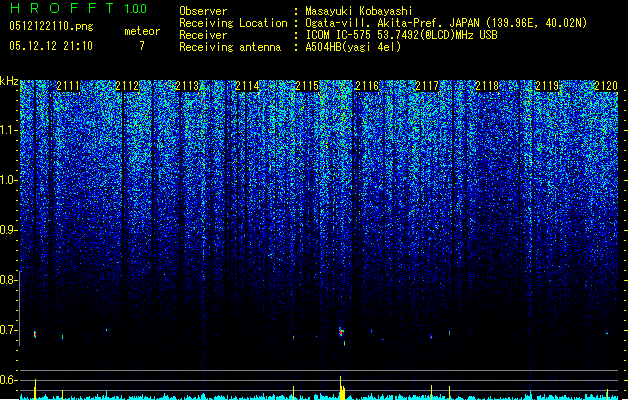The height and width of the screenshot is (400, 629).
Task: Select the filename 0512122110.png
Action: coord(51,26)
